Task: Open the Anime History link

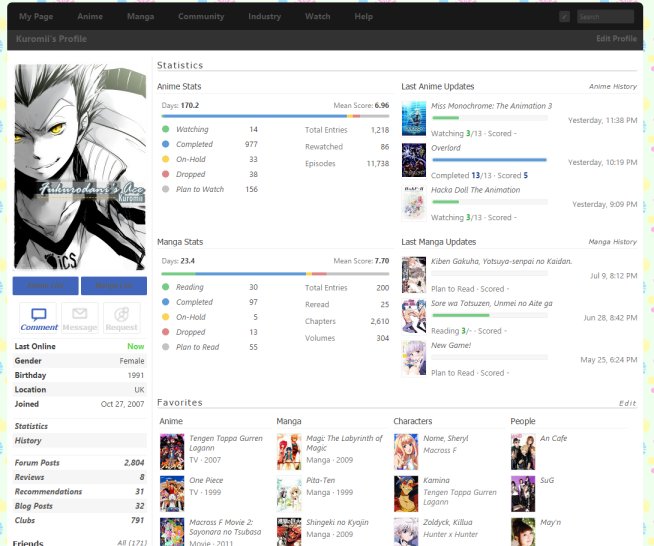Action: [612, 87]
